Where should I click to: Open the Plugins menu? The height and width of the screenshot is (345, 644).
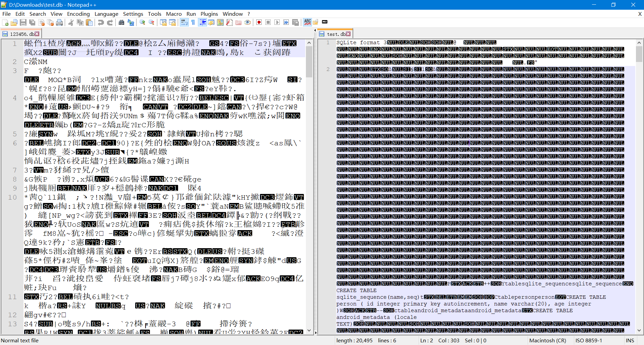[209, 14]
